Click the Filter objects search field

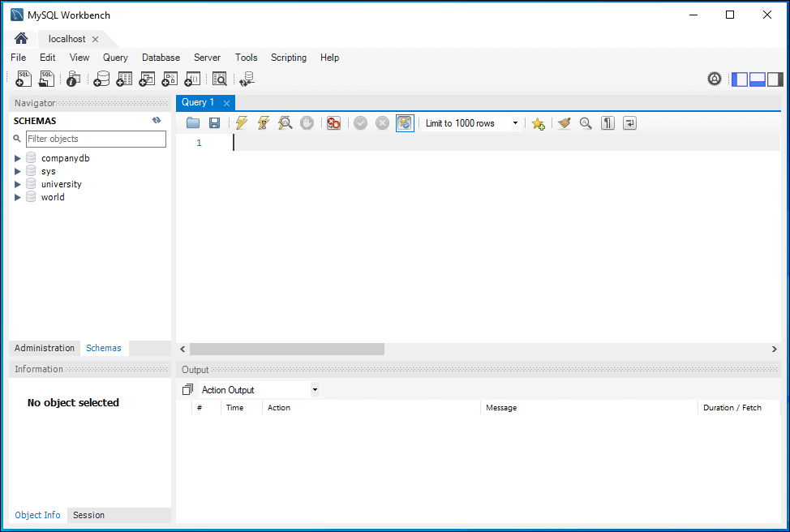coord(96,139)
